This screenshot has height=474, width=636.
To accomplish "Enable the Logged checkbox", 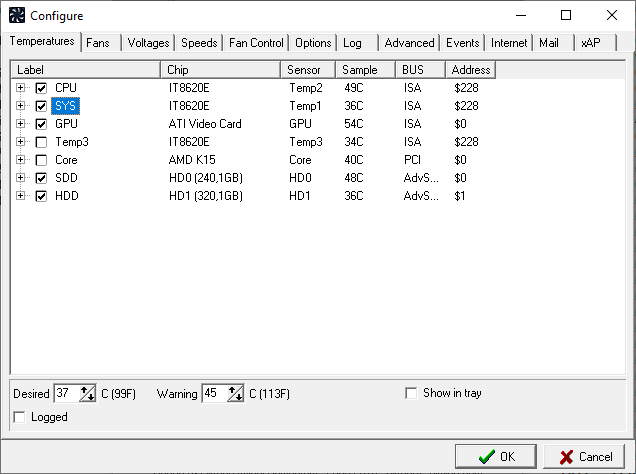I will pos(19,417).
